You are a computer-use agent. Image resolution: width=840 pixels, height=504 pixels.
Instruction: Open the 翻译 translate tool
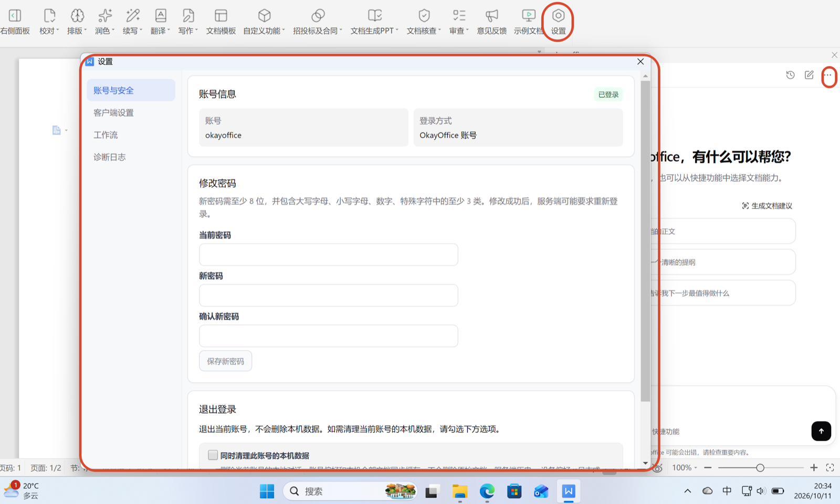tap(160, 22)
